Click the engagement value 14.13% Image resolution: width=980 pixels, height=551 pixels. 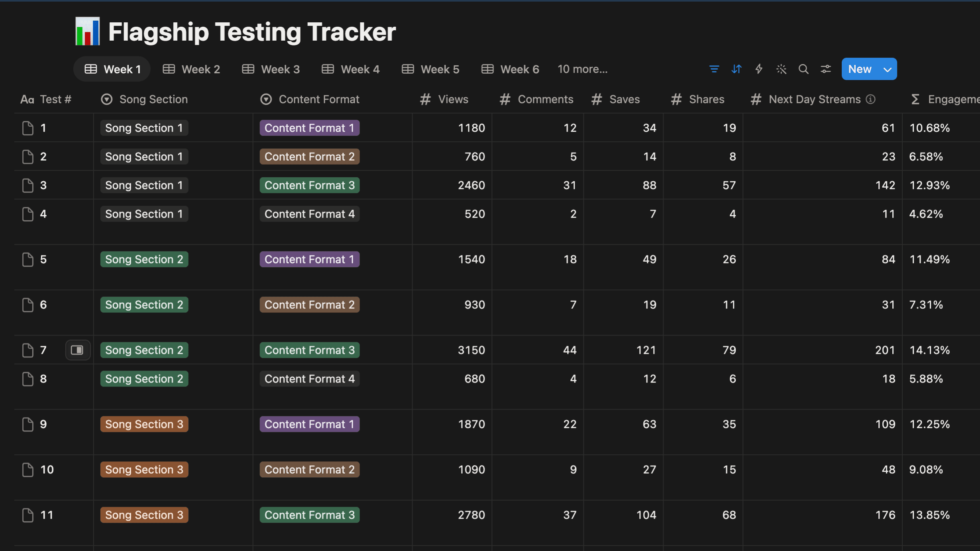click(x=929, y=350)
